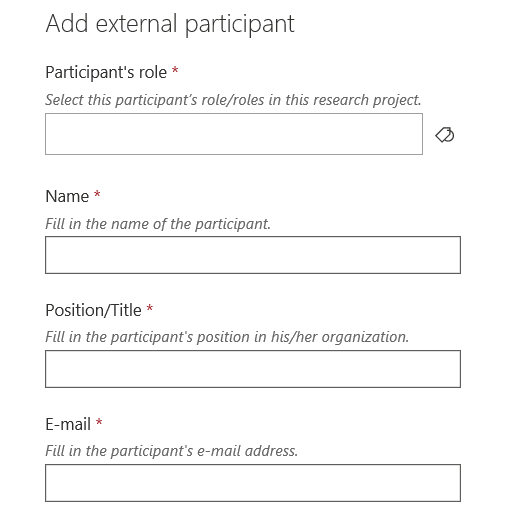Viewport: 512px width, 516px height.
Task: Open the role tag picker icon
Action: point(445,135)
